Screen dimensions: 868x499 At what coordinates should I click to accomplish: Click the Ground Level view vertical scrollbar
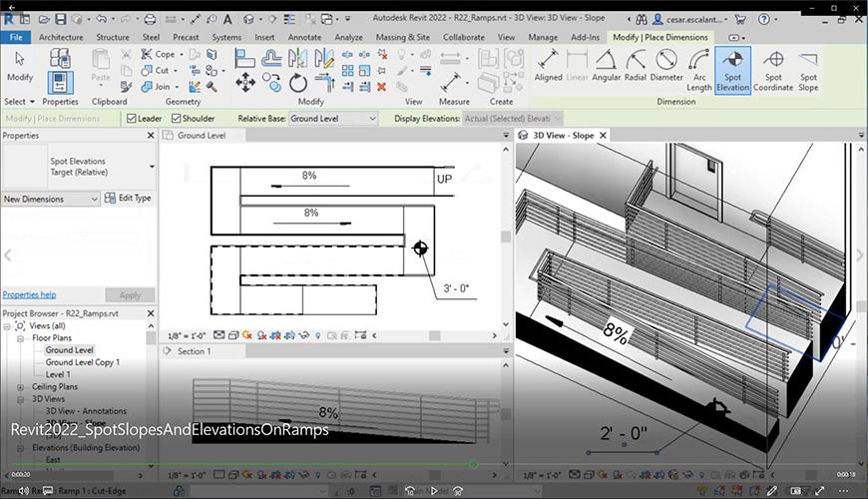click(x=506, y=237)
